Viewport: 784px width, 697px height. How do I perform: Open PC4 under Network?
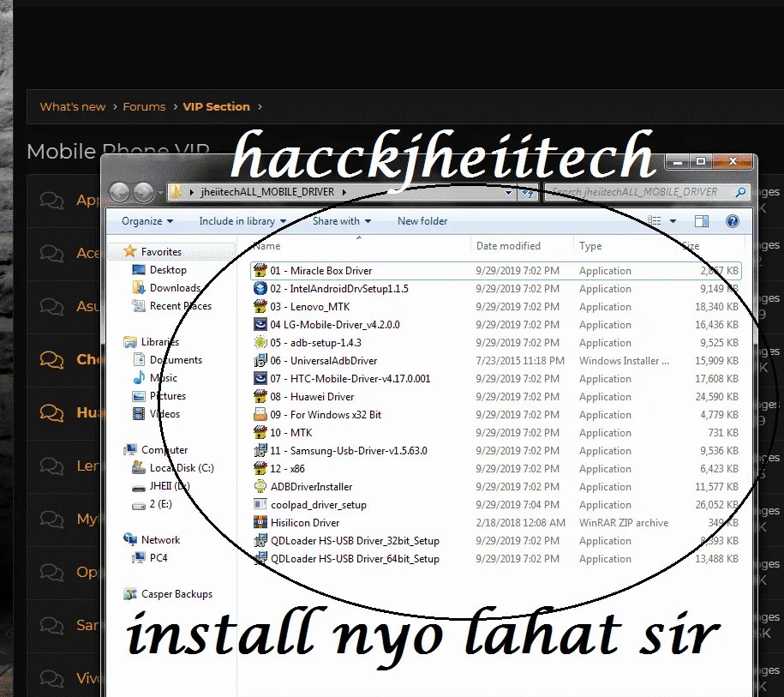[x=159, y=558]
